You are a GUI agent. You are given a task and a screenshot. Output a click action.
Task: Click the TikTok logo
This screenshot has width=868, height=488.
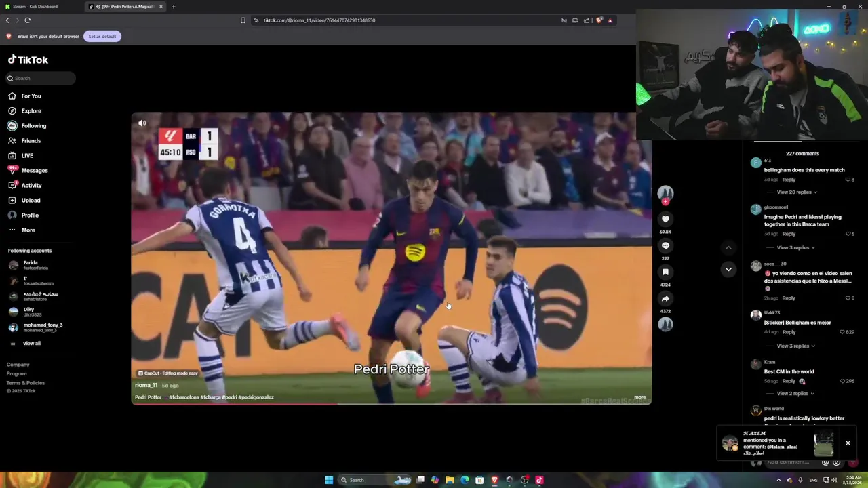[28, 60]
